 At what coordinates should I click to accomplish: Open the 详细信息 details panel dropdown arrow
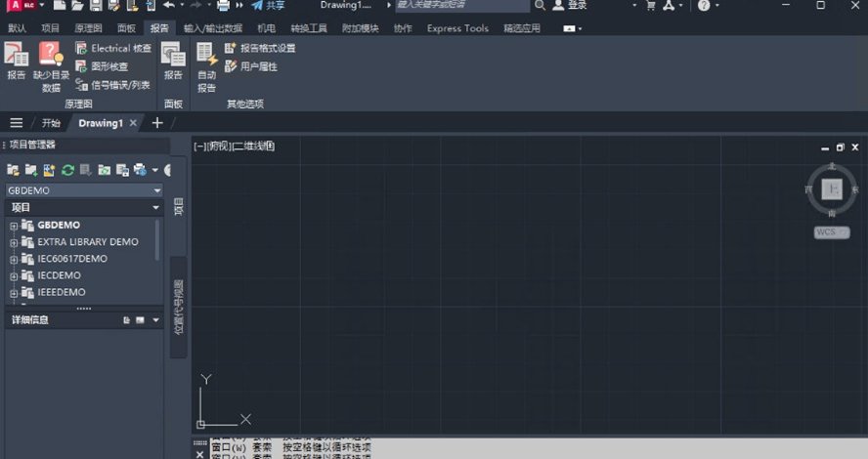point(155,319)
